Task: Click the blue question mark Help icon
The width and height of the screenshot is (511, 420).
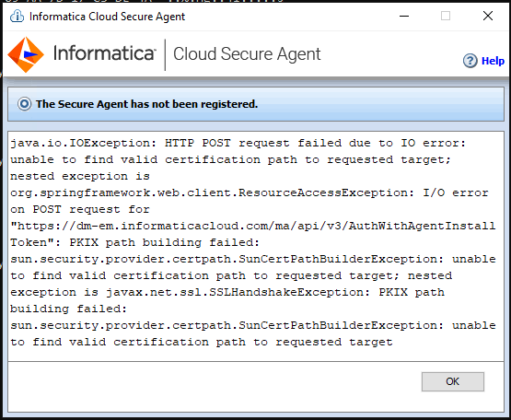Action: pos(470,61)
